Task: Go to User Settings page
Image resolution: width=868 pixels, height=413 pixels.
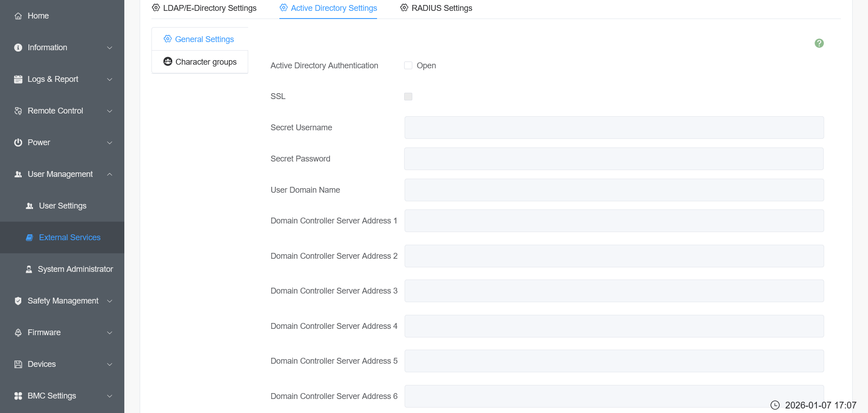Action: click(x=62, y=206)
